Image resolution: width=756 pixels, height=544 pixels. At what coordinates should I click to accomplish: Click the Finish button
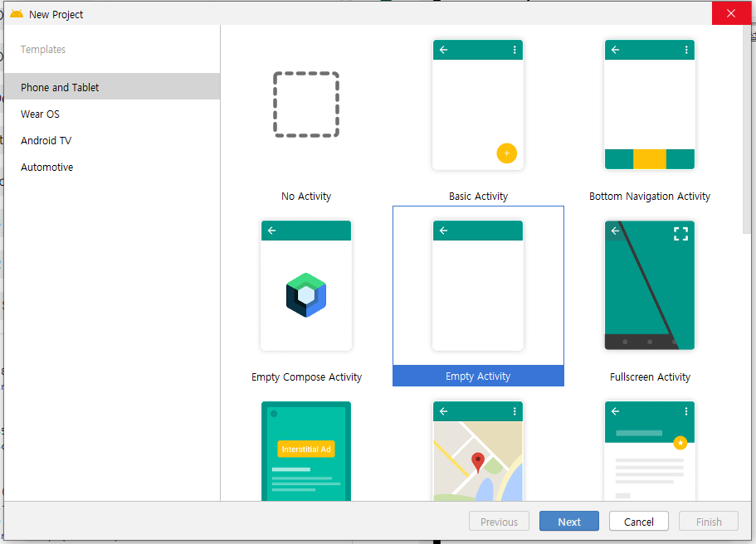coord(709,522)
